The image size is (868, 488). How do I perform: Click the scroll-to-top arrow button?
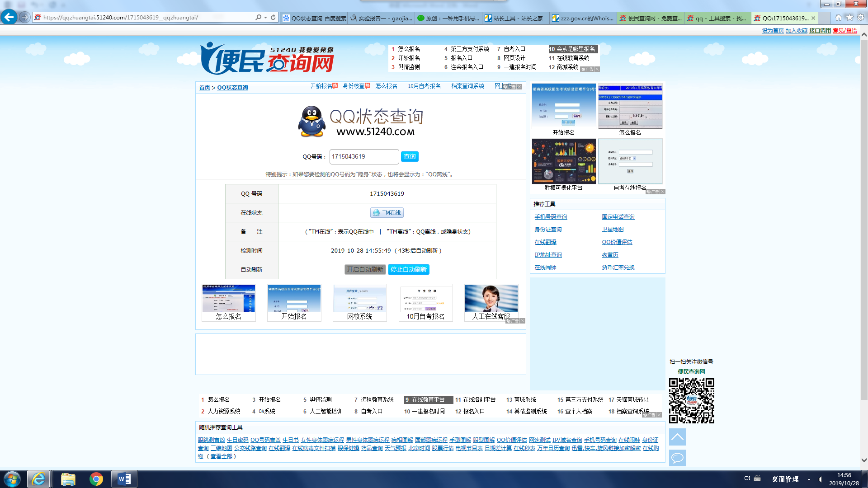677,437
